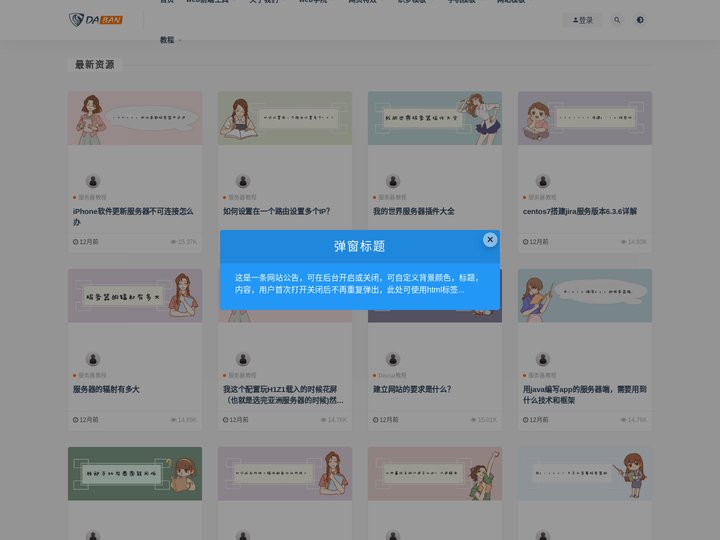720x540 pixels.
Task: Click author avatar on iPhone软件更新 card
Action: pyautogui.click(x=93, y=181)
